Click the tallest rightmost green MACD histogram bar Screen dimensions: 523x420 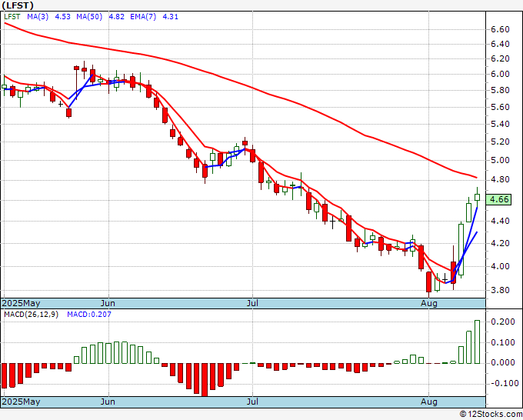point(478,342)
